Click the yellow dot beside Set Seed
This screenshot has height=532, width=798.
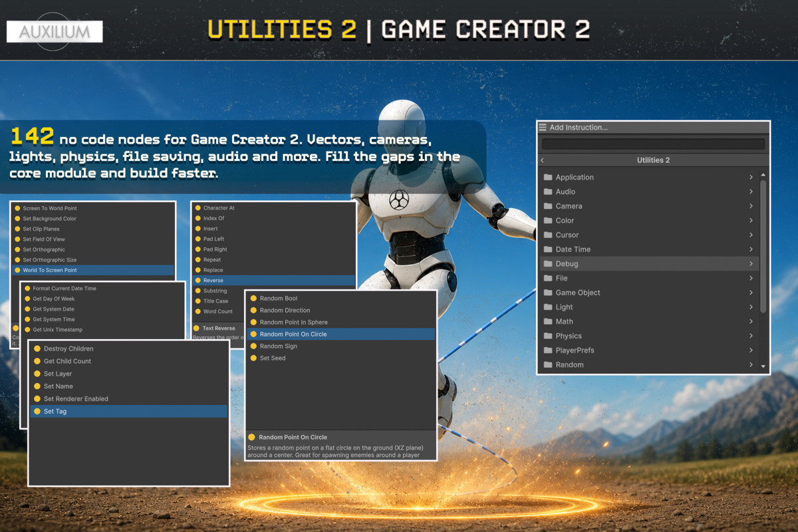click(253, 358)
